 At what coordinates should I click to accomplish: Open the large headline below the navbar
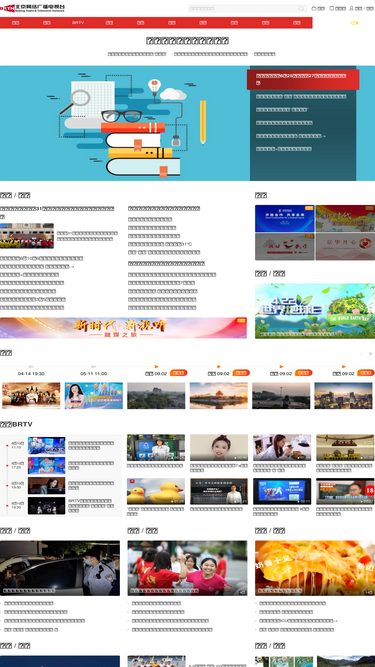[x=188, y=41]
